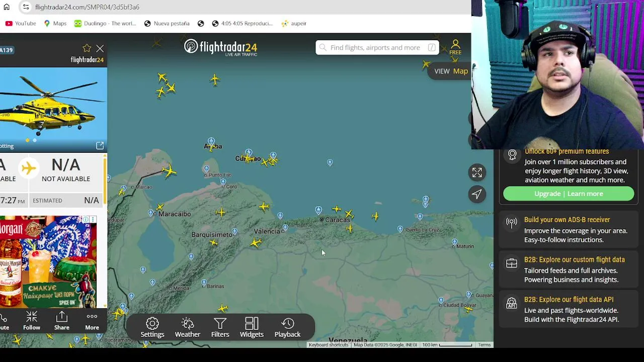
Task: Close the flight details panel
Action: point(100,48)
